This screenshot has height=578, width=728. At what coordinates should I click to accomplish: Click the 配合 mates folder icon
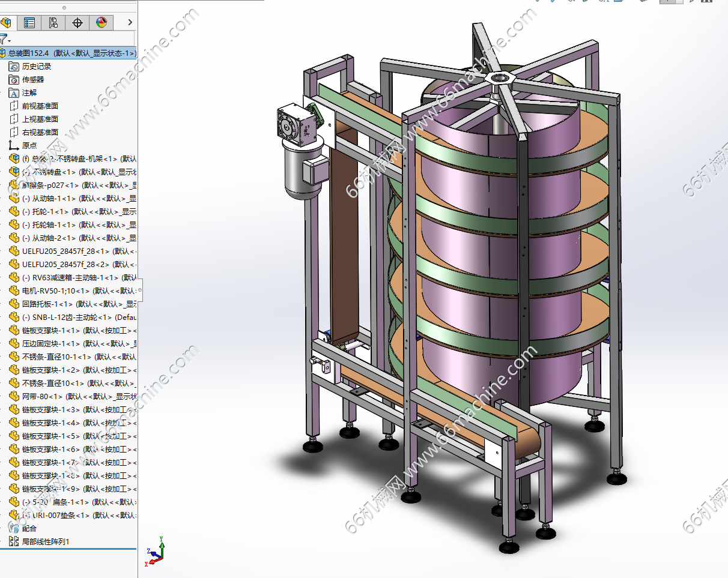coord(14,528)
